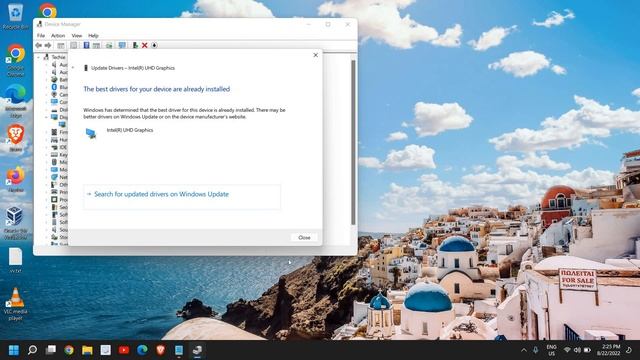Open the Windows Start menu
Viewport: 640px width, 360px height.
pos(14,350)
